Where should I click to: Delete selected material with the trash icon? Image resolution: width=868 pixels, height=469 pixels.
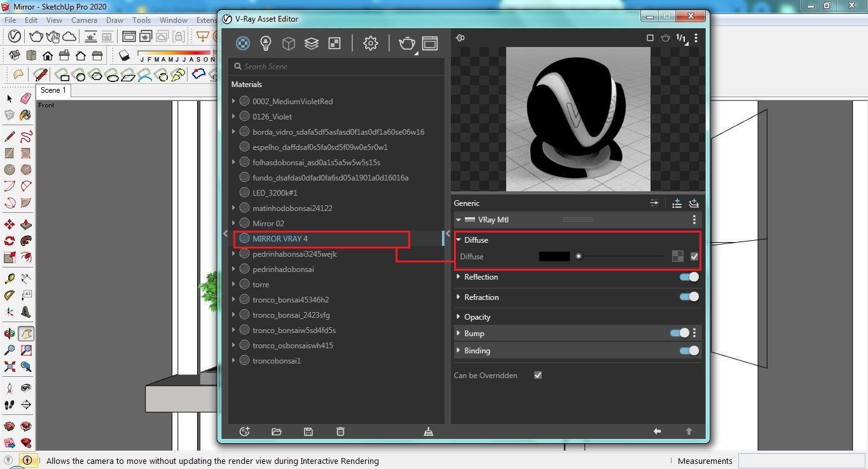click(340, 432)
